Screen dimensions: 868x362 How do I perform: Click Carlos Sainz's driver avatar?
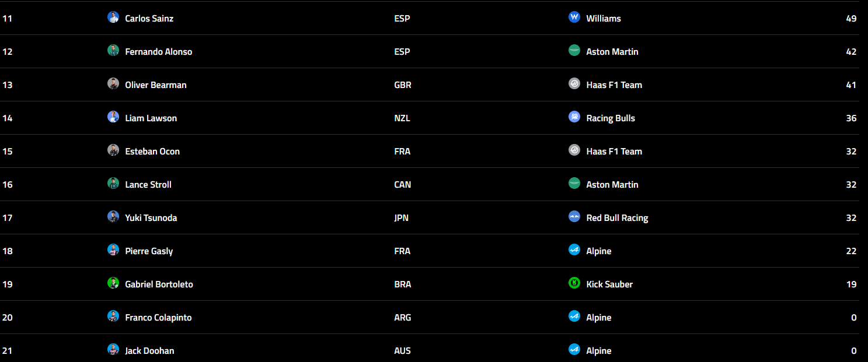click(x=113, y=17)
